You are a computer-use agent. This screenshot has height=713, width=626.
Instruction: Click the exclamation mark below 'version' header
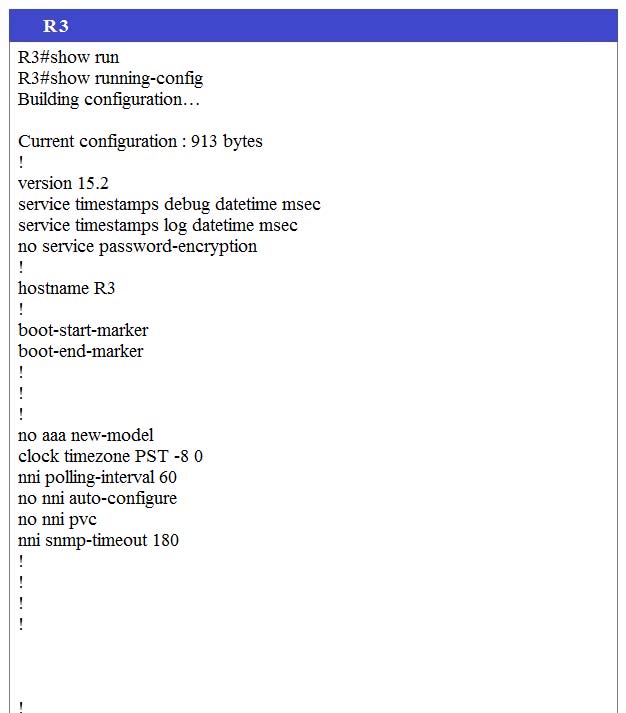[x=21, y=266]
